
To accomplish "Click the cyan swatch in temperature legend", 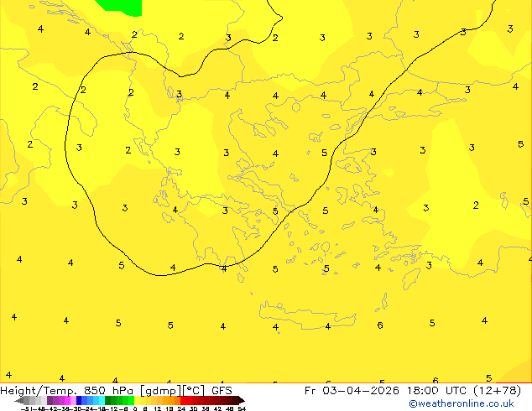I will click(x=102, y=400).
